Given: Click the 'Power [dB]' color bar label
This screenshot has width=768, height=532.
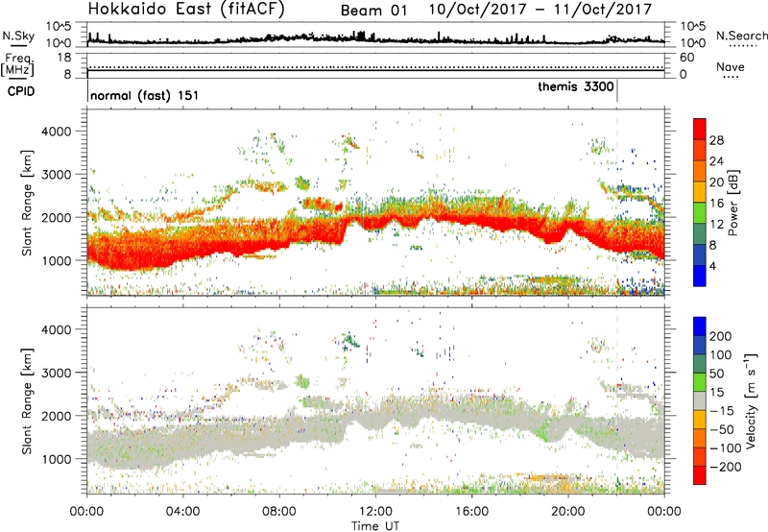Looking at the screenshot, I should point(732,203).
